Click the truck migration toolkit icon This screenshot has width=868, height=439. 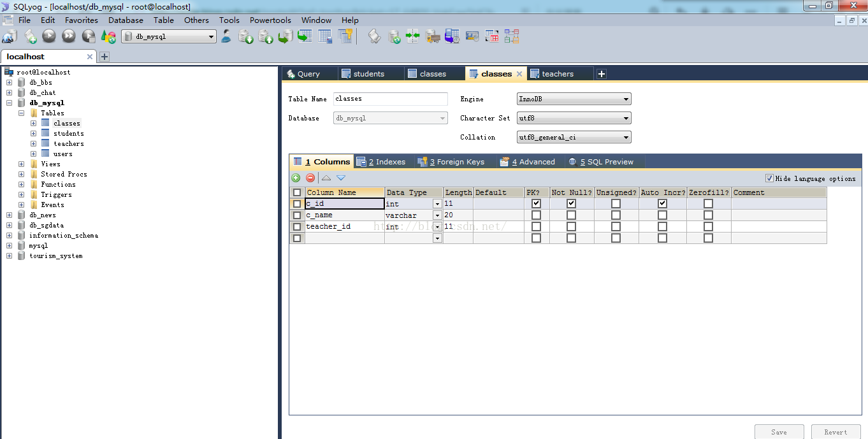click(x=433, y=36)
